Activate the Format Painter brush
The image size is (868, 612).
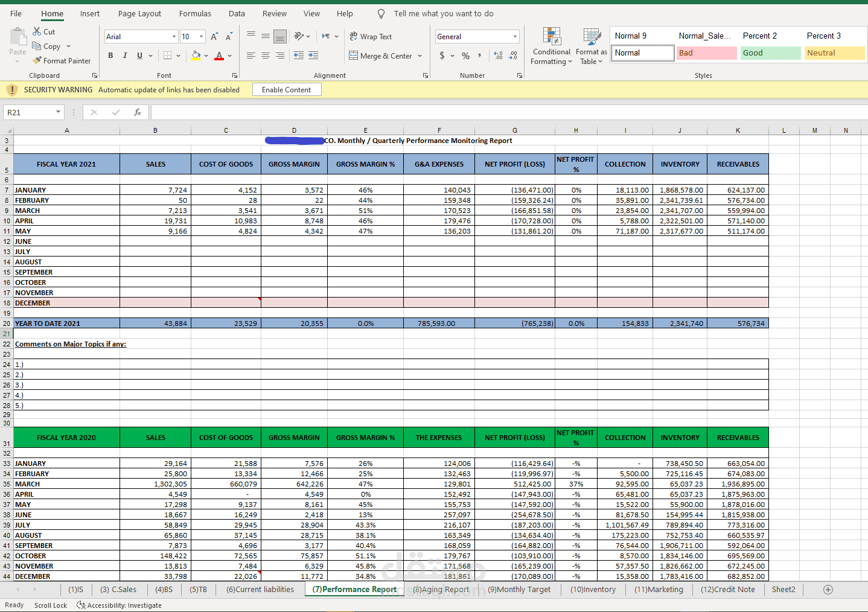(x=37, y=60)
